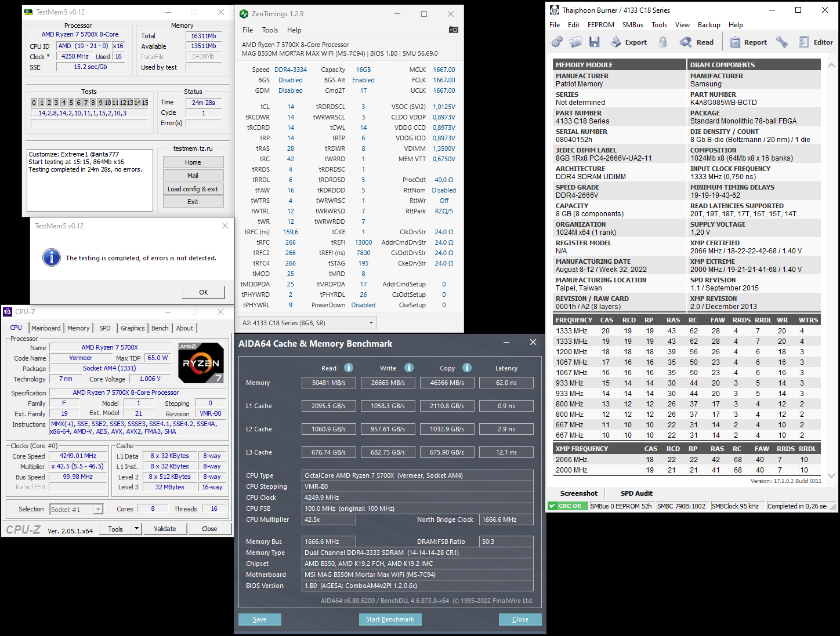Open the Help menu in Thaiphoon Burner

pyautogui.click(x=736, y=25)
